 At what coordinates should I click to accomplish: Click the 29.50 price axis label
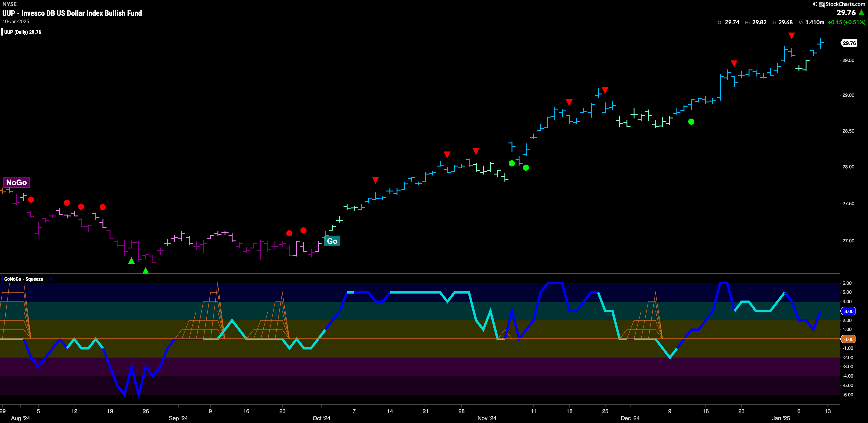pyautogui.click(x=848, y=60)
